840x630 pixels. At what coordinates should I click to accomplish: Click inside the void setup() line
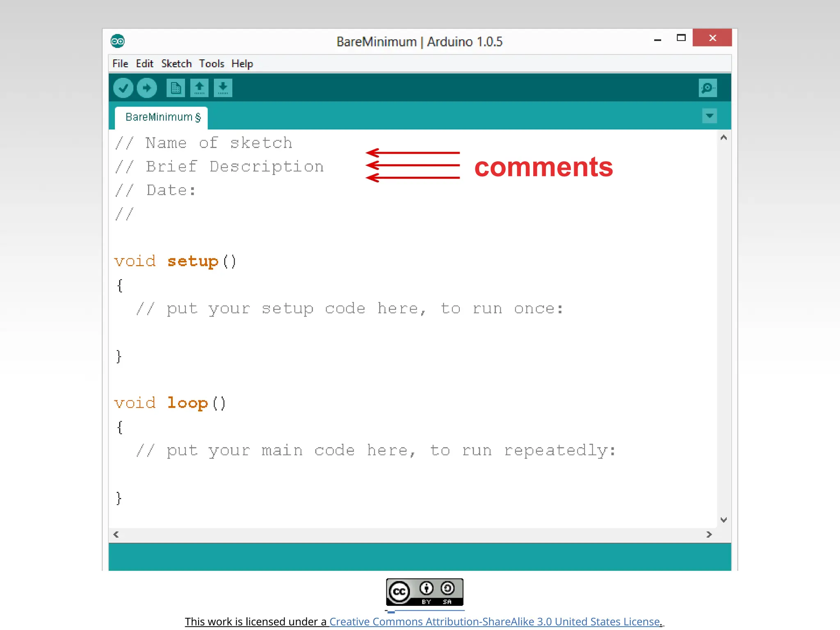pos(193,261)
